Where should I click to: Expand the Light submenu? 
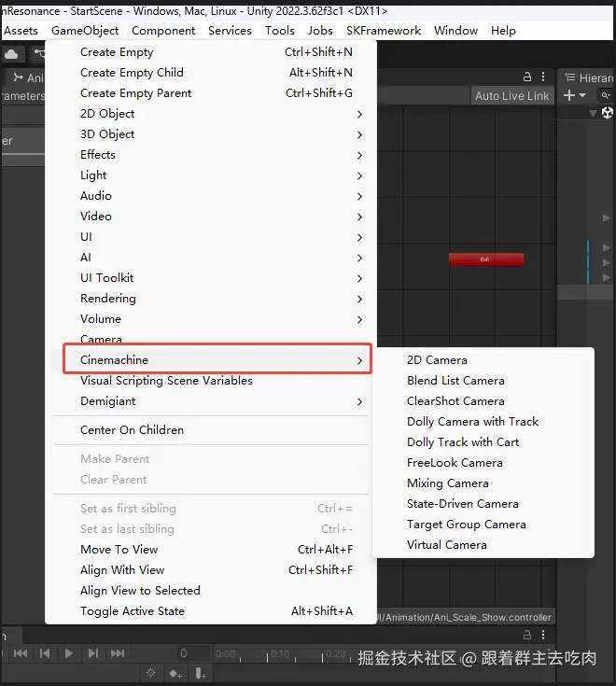tap(211, 175)
